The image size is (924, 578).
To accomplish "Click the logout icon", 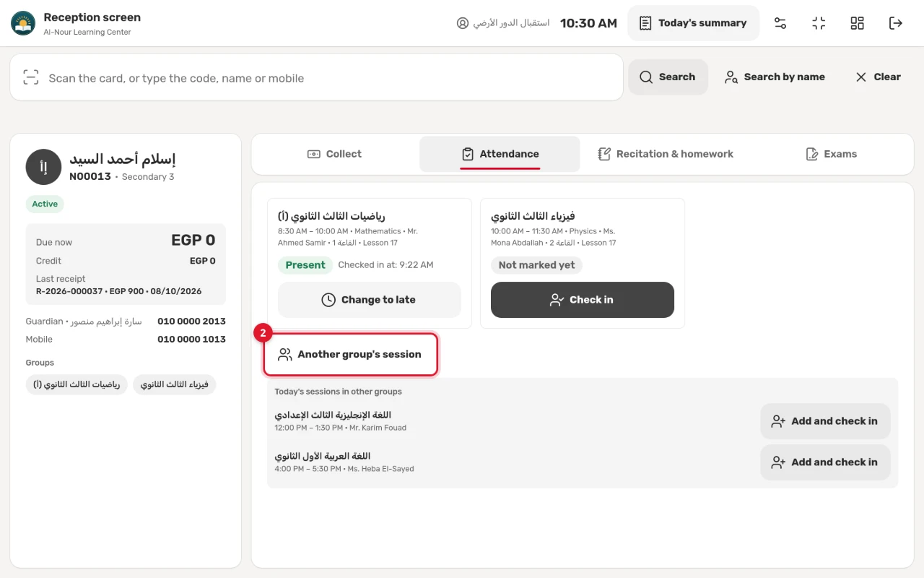I will tap(896, 23).
